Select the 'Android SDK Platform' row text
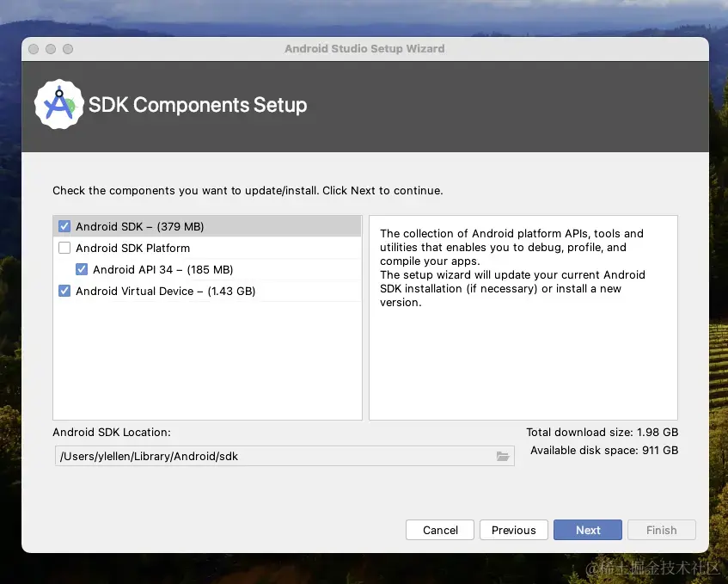 pyautogui.click(x=132, y=248)
